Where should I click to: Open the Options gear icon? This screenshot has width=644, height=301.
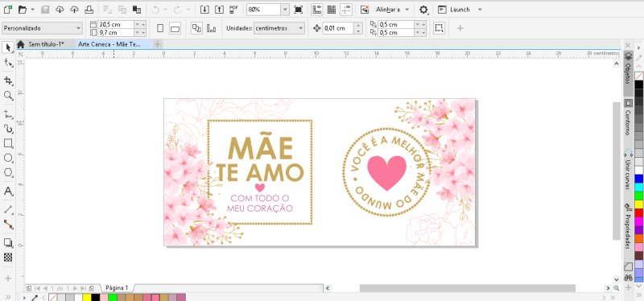[x=423, y=9]
